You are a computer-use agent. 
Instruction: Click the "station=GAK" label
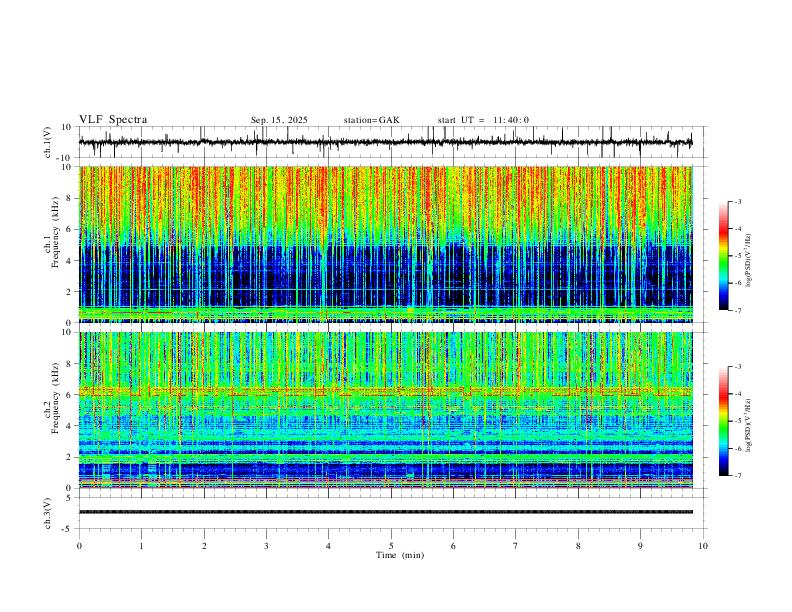click(x=371, y=120)
